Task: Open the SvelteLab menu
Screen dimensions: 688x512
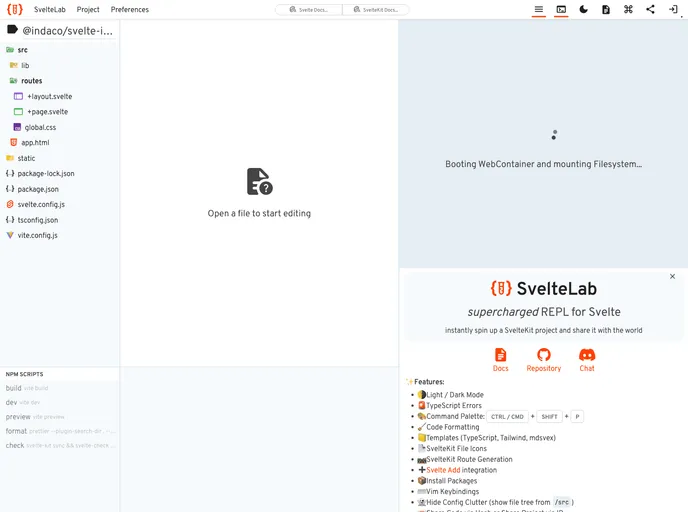Action: click(50, 10)
